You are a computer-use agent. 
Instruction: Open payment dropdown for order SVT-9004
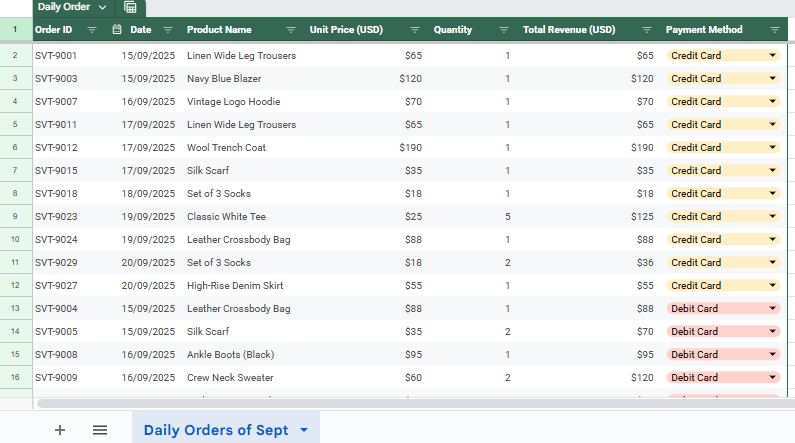[772, 308]
